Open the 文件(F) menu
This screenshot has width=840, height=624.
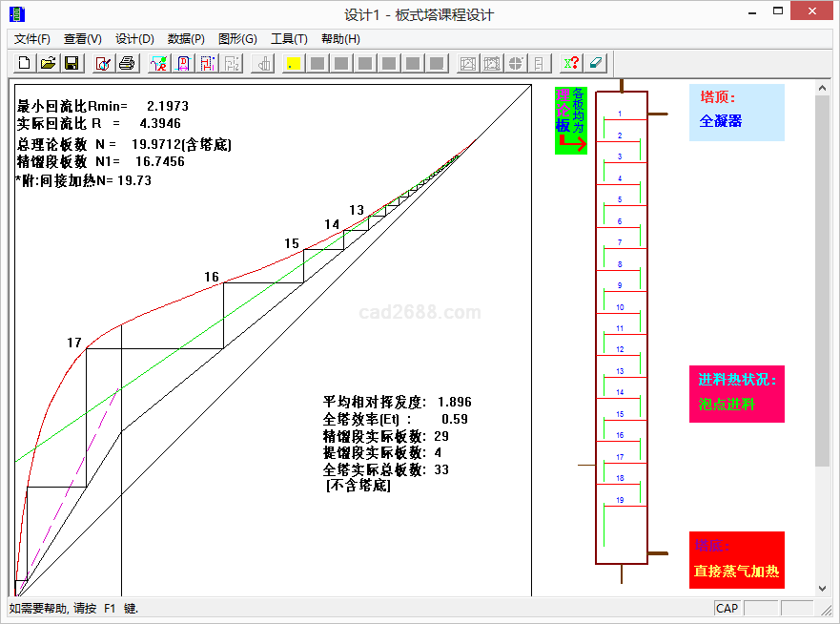point(32,39)
